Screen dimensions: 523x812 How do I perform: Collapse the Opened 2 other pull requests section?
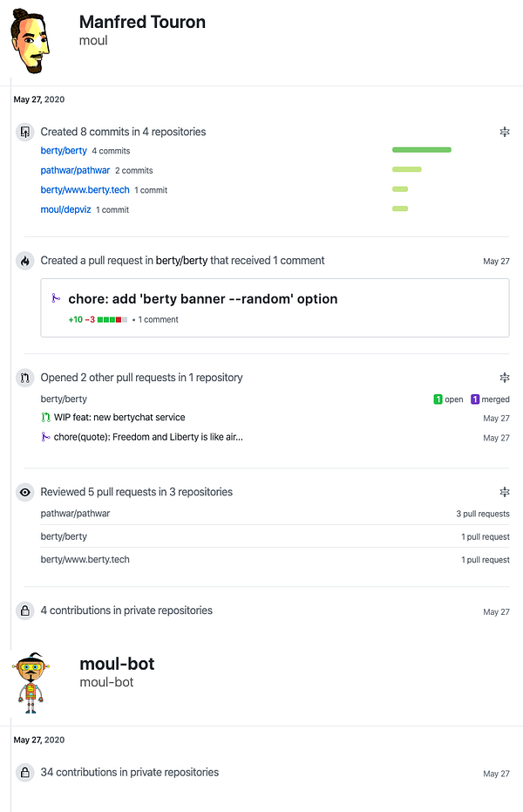[x=504, y=378]
